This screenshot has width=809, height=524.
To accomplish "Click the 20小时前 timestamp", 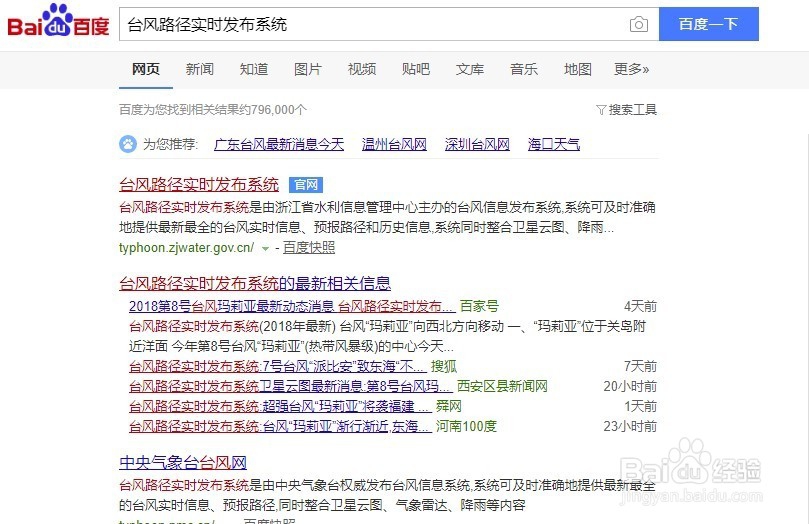I will 630,386.
